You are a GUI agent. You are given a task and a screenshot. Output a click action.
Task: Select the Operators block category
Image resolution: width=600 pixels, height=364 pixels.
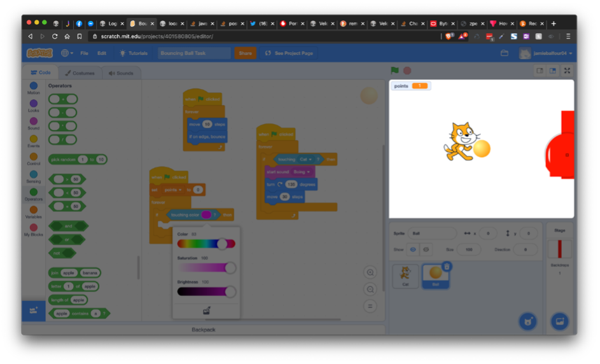[33, 195]
